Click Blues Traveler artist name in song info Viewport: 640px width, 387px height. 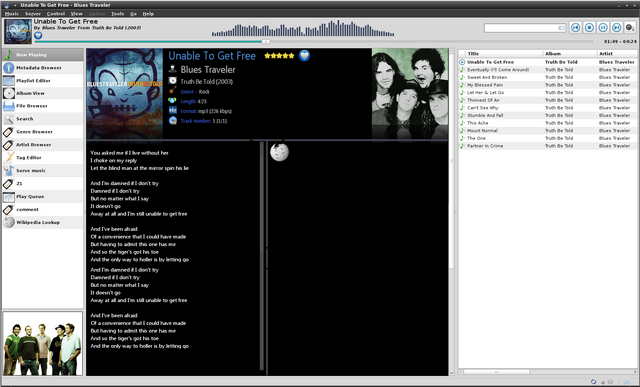pos(208,69)
